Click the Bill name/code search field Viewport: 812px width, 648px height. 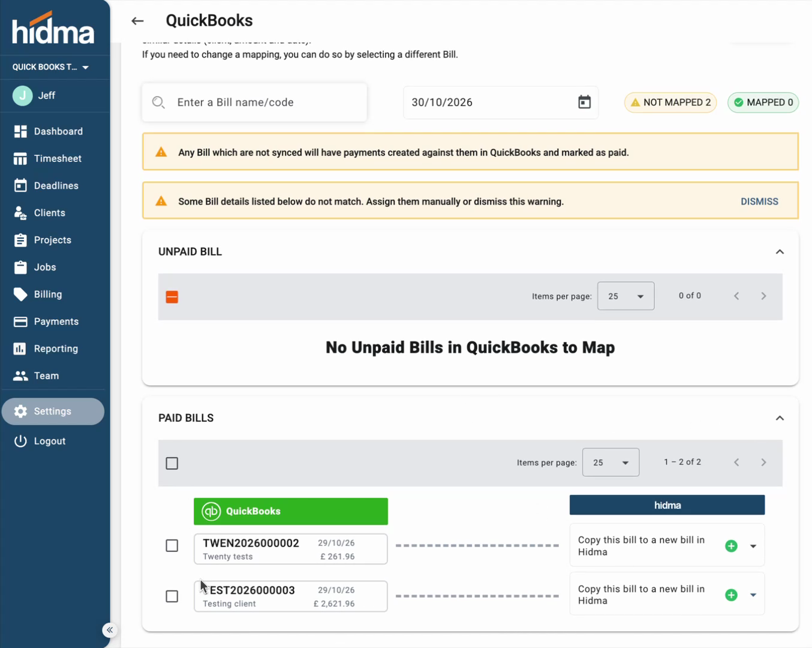click(x=254, y=103)
